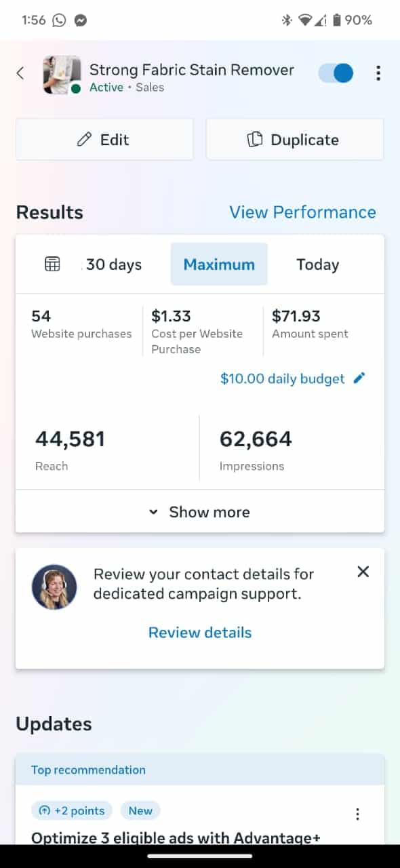Screen dimensions: 400x868
Task: Click the pencil icon beside daily budget
Action: [x=359, y=378]
